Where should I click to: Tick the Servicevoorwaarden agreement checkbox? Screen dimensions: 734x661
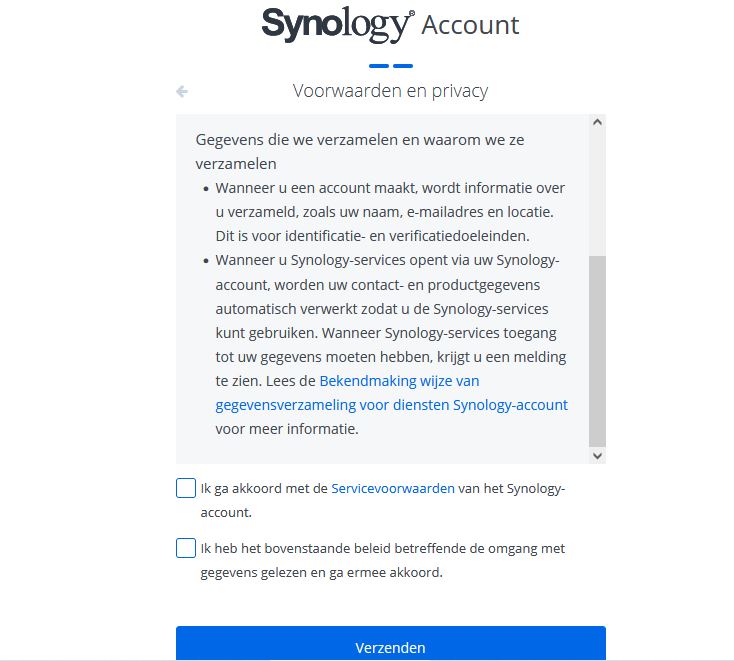click(186, 488)
